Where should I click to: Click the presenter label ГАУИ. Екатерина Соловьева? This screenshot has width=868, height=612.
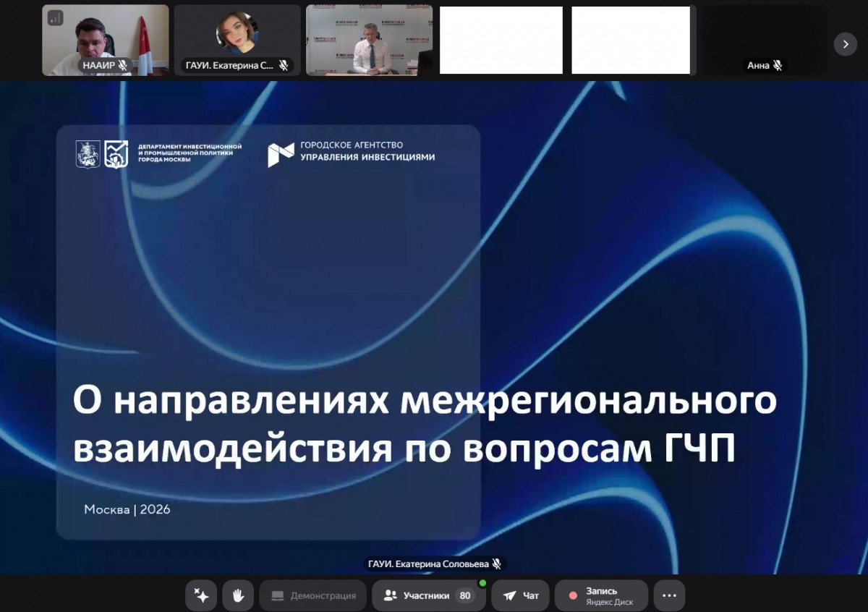pos(433,564)
